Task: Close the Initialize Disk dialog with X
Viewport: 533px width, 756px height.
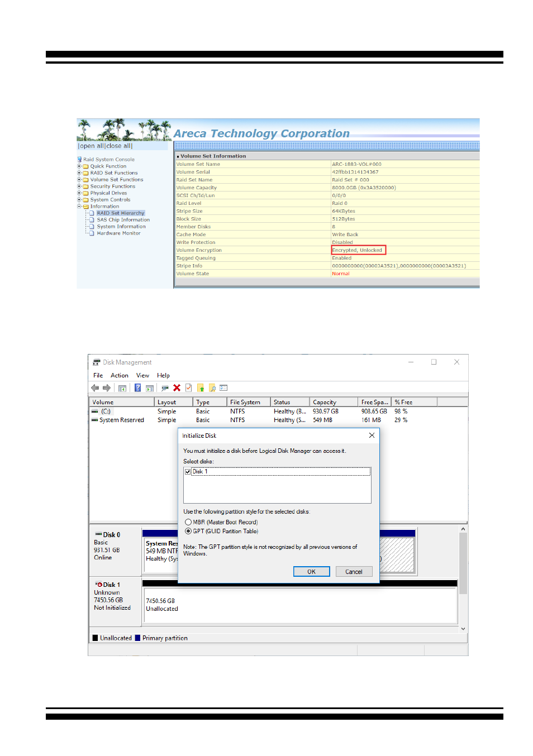Action: point(372,436)
